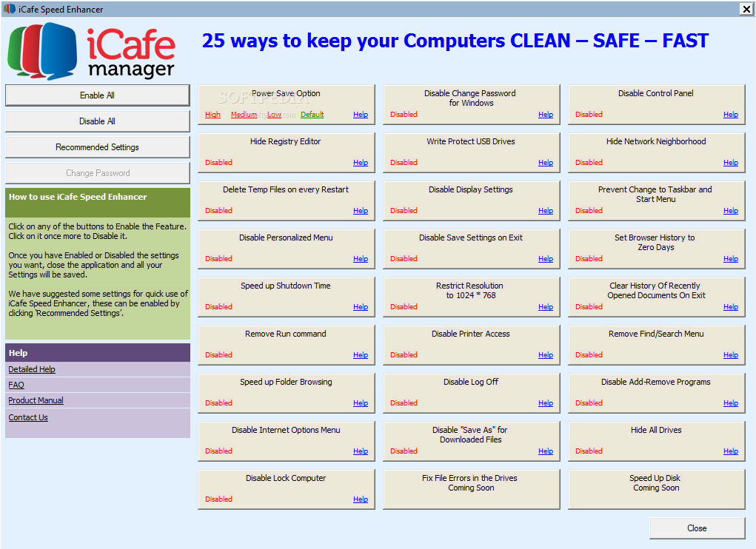Toggle Remove Find/Search Menu
This screenshot has height=549, width=756.
[x=657, y=346]
